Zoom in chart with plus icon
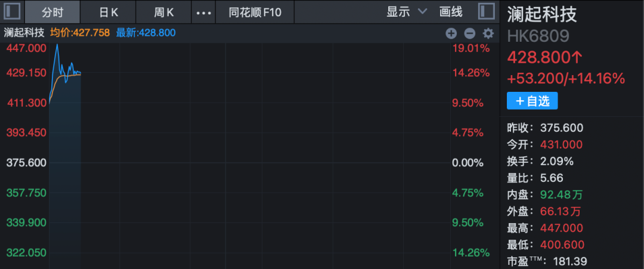This screenshot has width=644, height=269. 451,33
